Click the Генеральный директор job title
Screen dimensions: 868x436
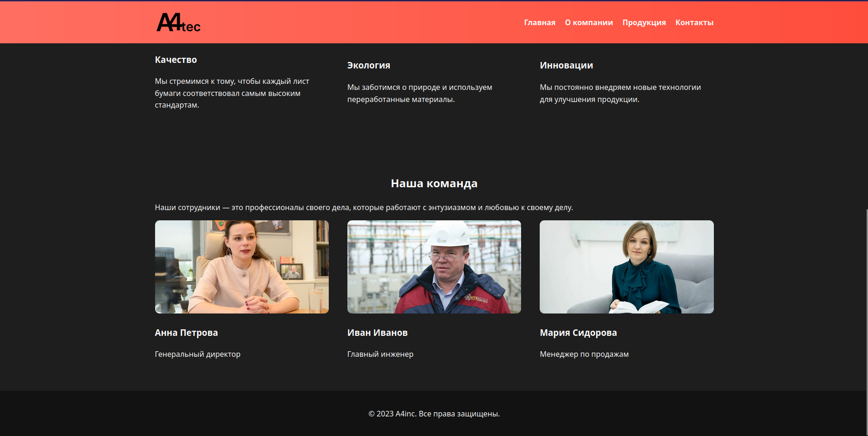(x=197, y=354)
